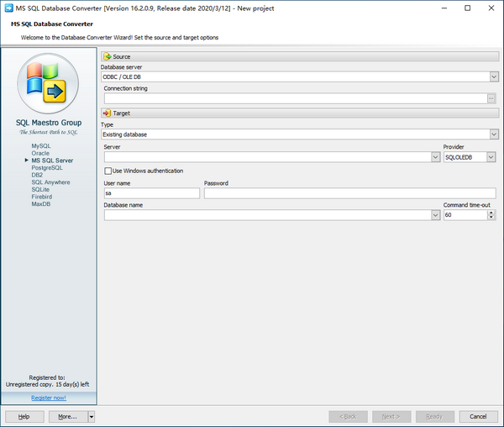Image resolution: width=504 pixels, height=427 pixels.
Task: Click into the Password field
Action: click(349, 193)
